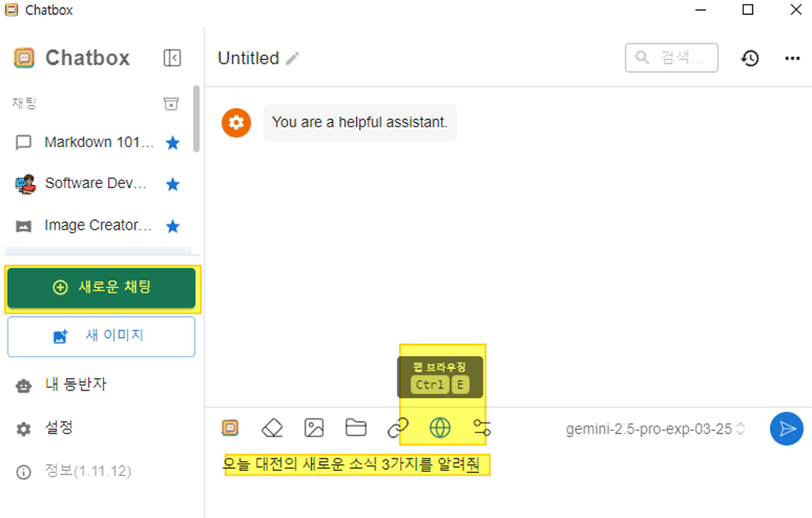Open the gemini-2.5-pro-exp-03-25 model selector
Image resolution: width=812 pixels, height=518 pixels.
point(655,429)
